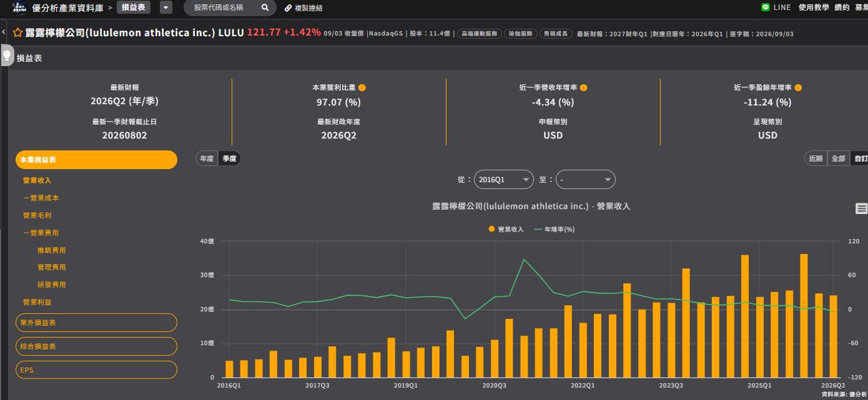The height and width of the screenshot is (400, 868).
Task: Click the green growth-rate line peak
Action: tap(524, 259)
